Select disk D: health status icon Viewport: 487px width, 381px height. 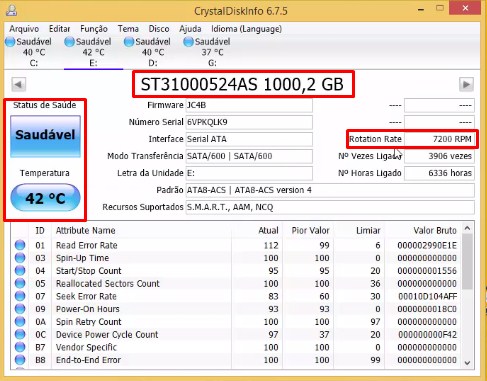click(129, 42)
